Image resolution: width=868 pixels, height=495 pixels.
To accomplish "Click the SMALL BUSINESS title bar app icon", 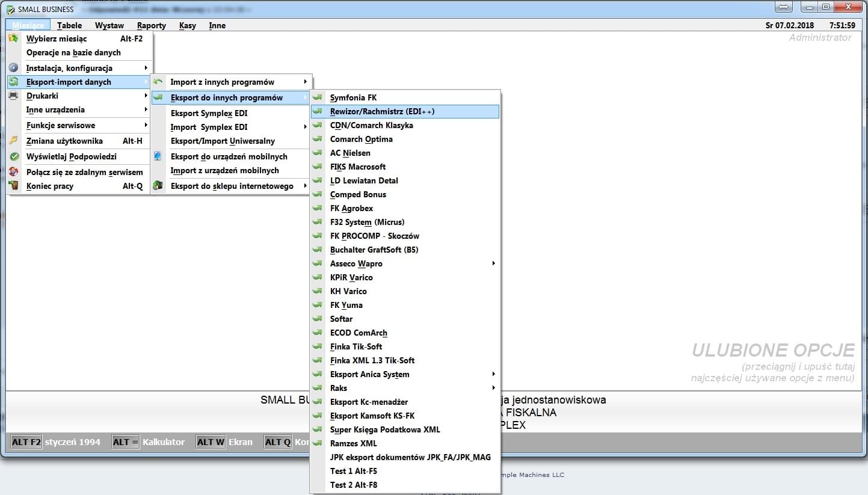I will pyautogui.click(x=10, y=9).
